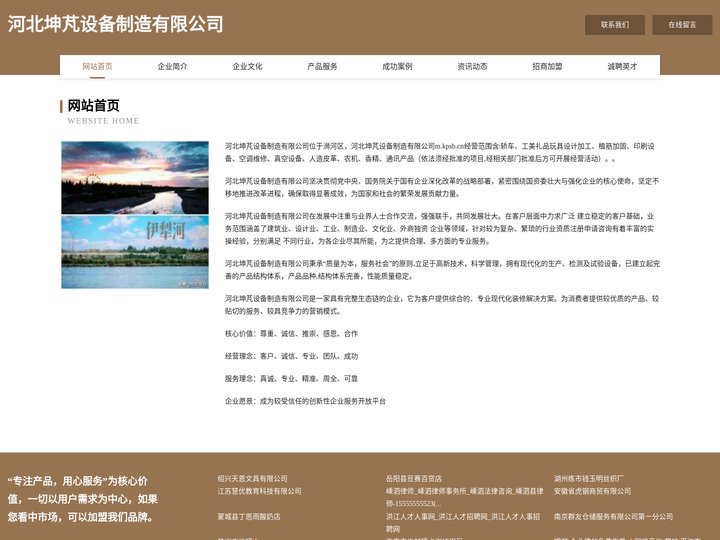
Task: Open the 江苏慧优教育科技有限公司 link
Action: coord(259,491)
